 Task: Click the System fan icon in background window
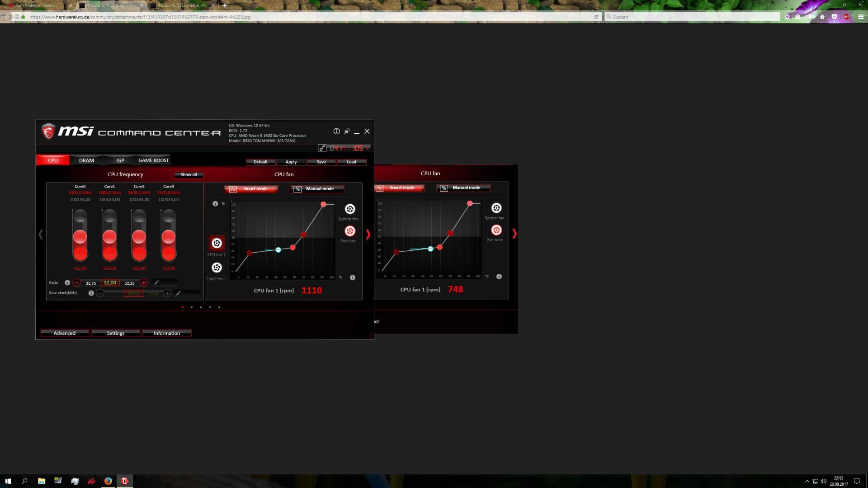click(496, 208)
